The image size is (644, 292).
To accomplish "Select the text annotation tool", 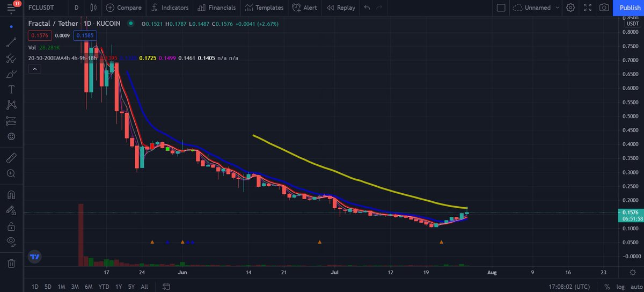I will tap(11, 89).
